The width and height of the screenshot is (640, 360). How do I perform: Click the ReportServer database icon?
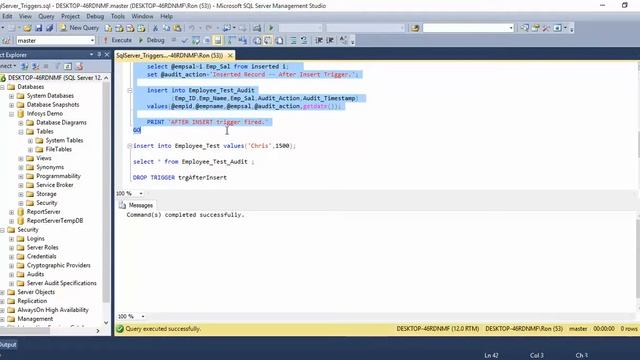pyautogui.click(x=21, y=211)
